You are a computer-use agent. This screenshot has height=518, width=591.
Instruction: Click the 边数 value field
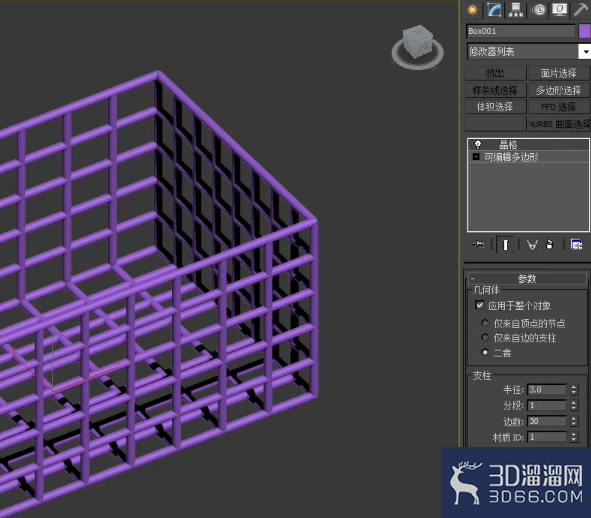pos(547,421)
